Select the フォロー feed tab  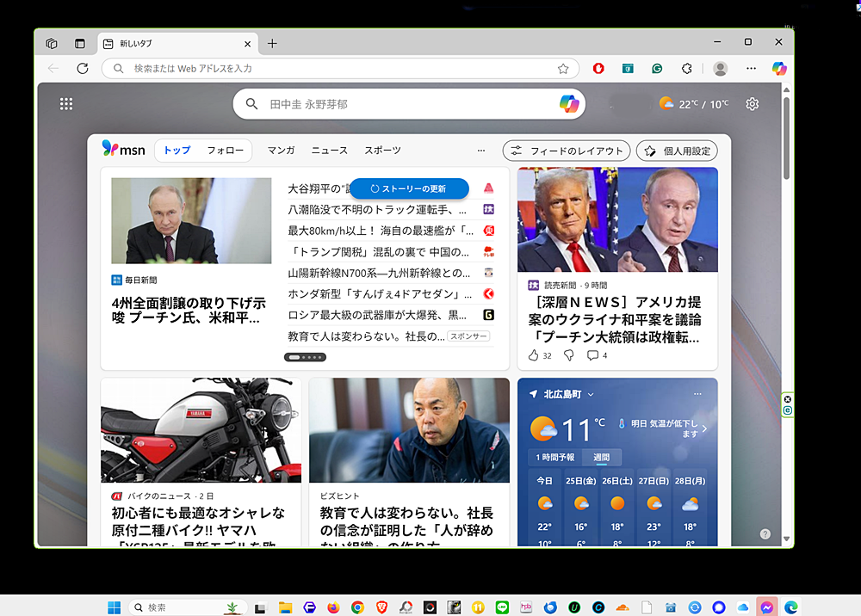(x=225, y=151)
